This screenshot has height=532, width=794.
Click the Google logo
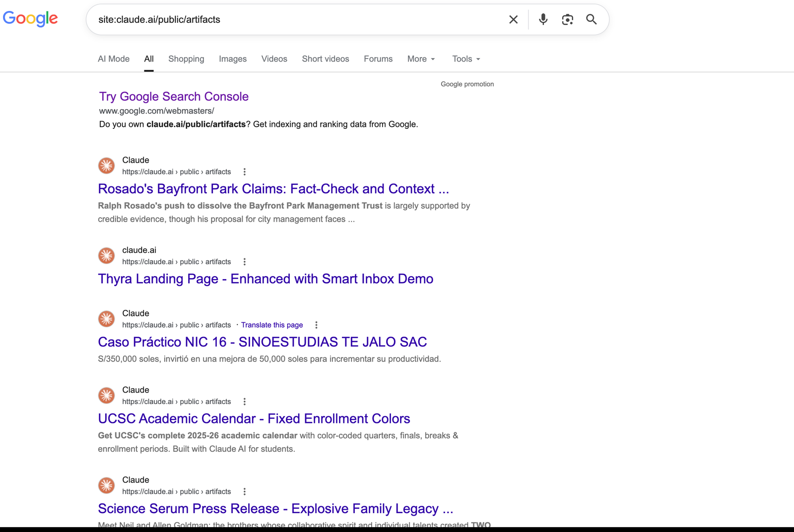pos(30,18)
